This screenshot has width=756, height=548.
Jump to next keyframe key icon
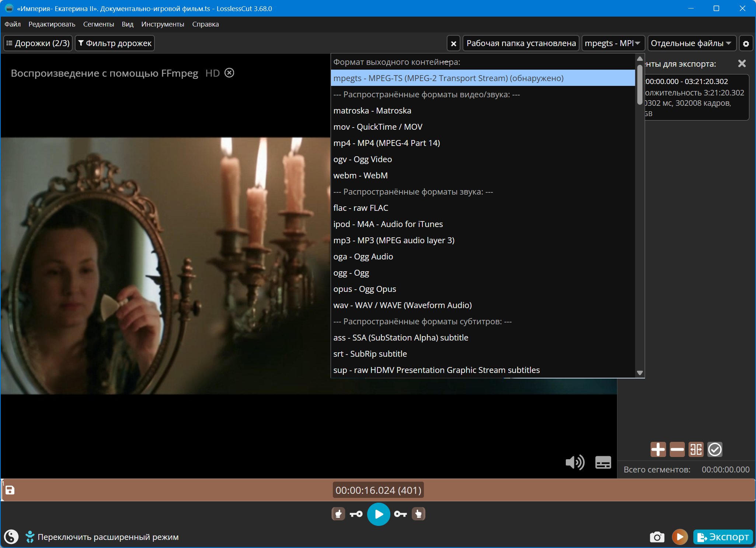pyautogui.click(x=400, y=514)
